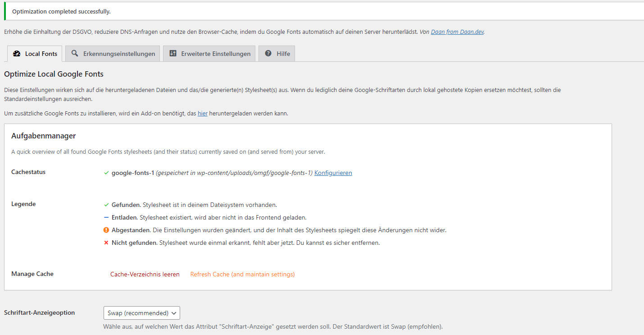Switch to the Erkennungseinstellungen tab
This screenshot has width=644, height=335.
pyautogui.click(x=118, y=54)
